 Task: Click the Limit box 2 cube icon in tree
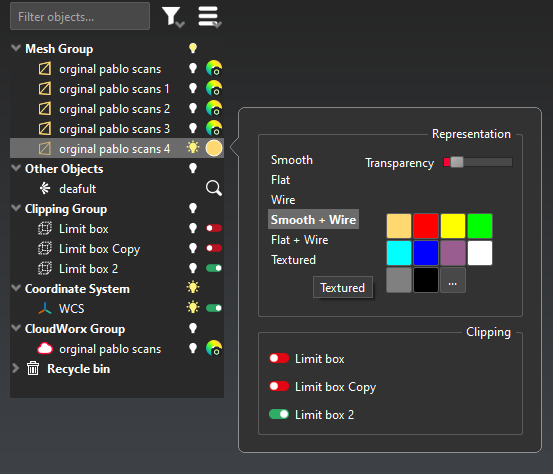(x=45, y=268)
